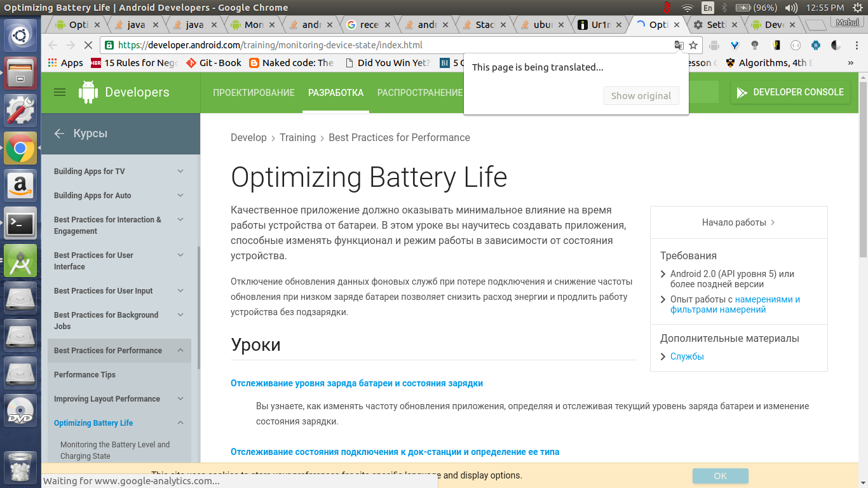This screenshot has height=488, width=868.
Task: Select the РАЗРАБОТКА navigation tab
Action: [x=336, y=93]
